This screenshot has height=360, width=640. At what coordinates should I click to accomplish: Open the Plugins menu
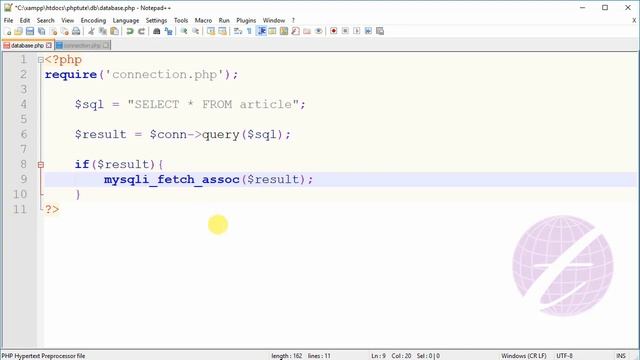point(246,20)
